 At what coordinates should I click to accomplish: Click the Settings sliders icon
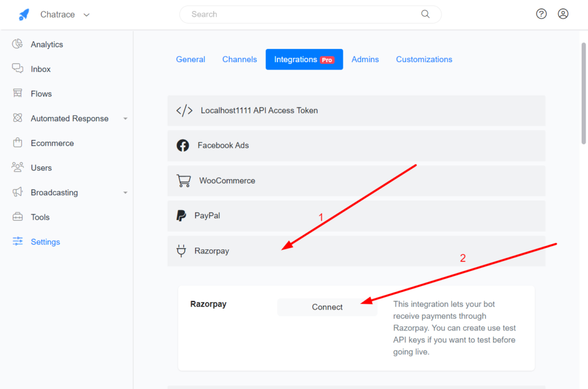[17, 241]
